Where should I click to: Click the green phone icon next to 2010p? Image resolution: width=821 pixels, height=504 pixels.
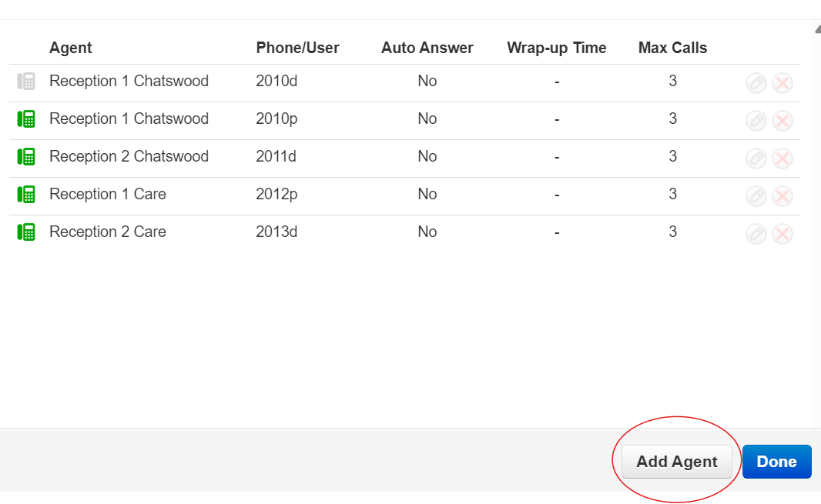pos(27,120)
